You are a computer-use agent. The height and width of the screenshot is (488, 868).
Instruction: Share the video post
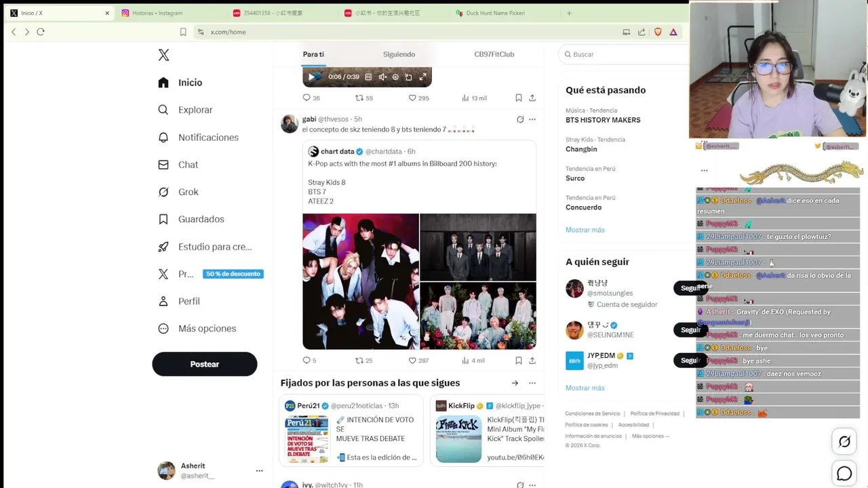pos(532,98)
